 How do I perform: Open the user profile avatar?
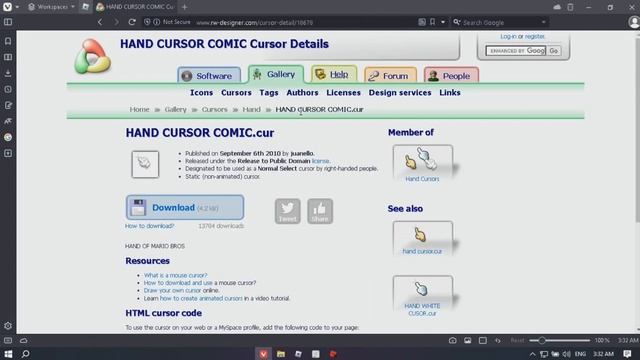633,22
